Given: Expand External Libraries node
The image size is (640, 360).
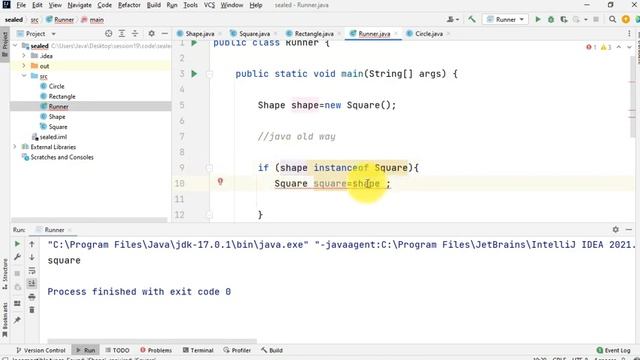Looking at the screenshot, I should click(16, 147).
